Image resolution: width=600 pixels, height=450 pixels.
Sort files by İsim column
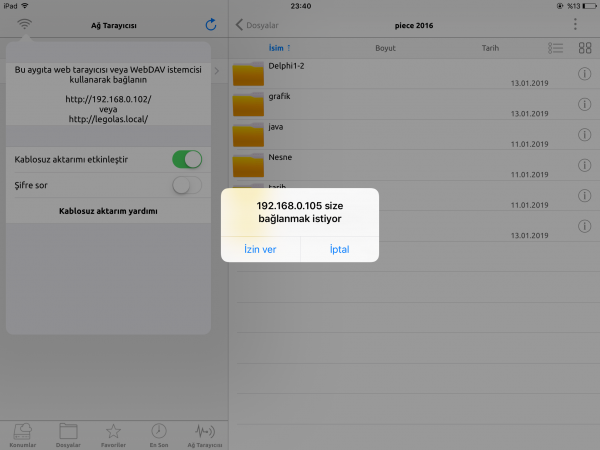click(279, 48)
